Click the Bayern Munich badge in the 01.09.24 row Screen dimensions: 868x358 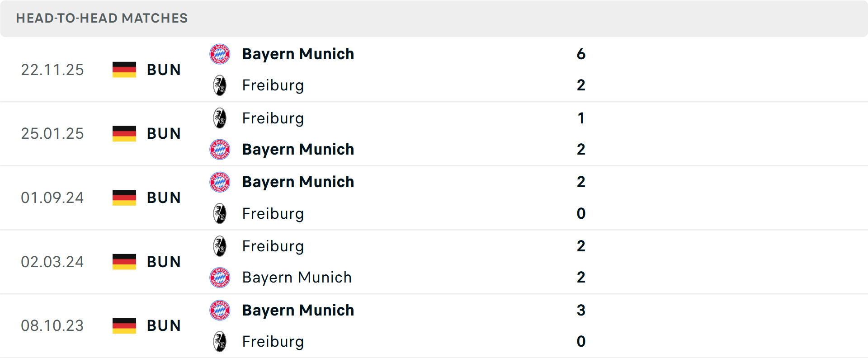[220, 182]
